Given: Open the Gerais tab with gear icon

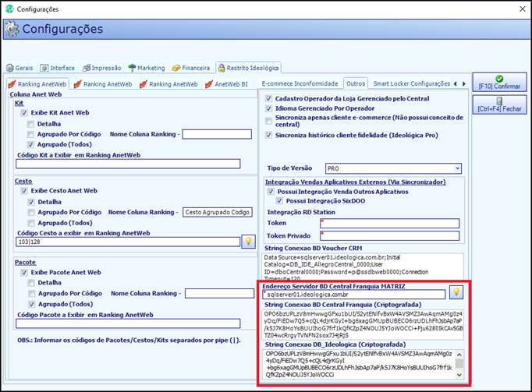Looking at the screenshot, I should pos(20,68).
